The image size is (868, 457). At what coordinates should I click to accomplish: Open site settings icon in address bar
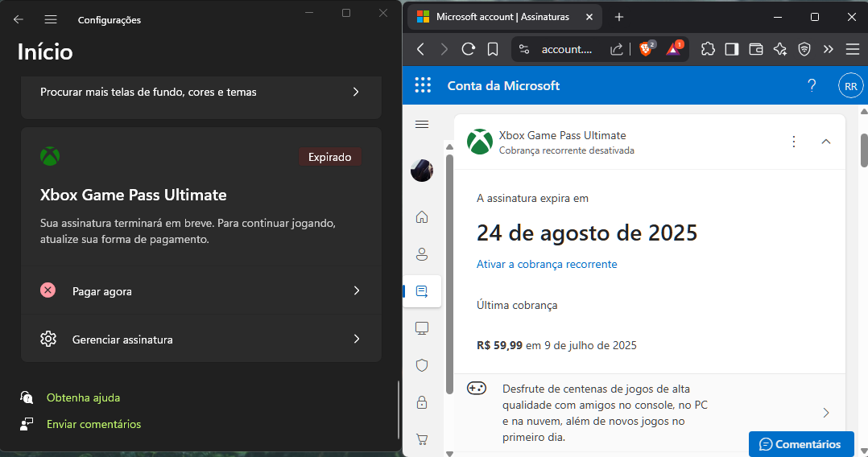524,49
